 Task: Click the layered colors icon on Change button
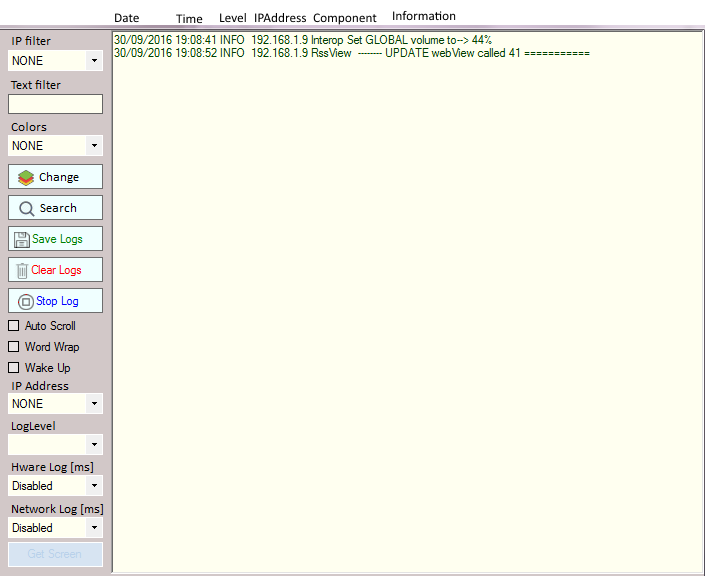tap(26, 178)
